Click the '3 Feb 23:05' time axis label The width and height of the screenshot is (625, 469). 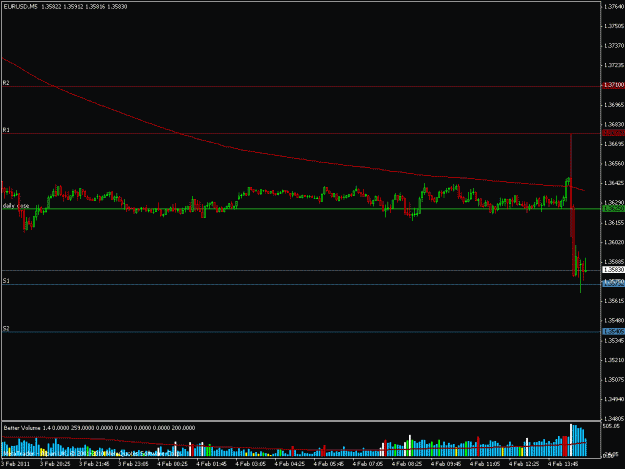point(133,464)
